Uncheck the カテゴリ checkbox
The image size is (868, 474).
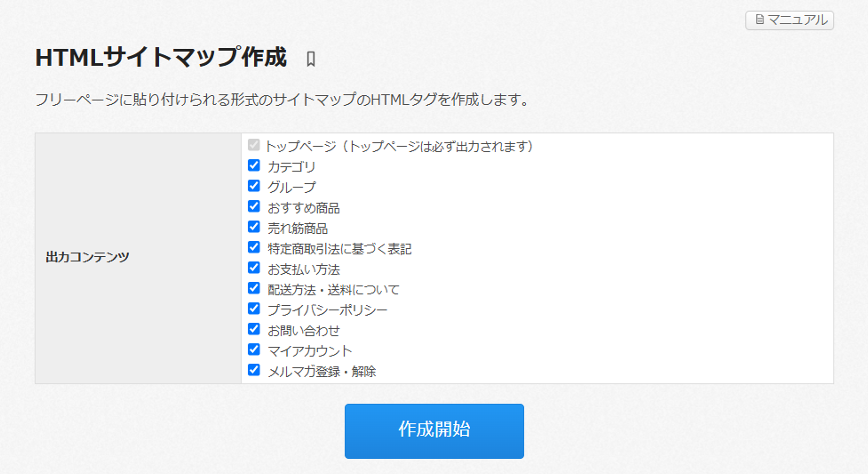click(x=254, y=165)
